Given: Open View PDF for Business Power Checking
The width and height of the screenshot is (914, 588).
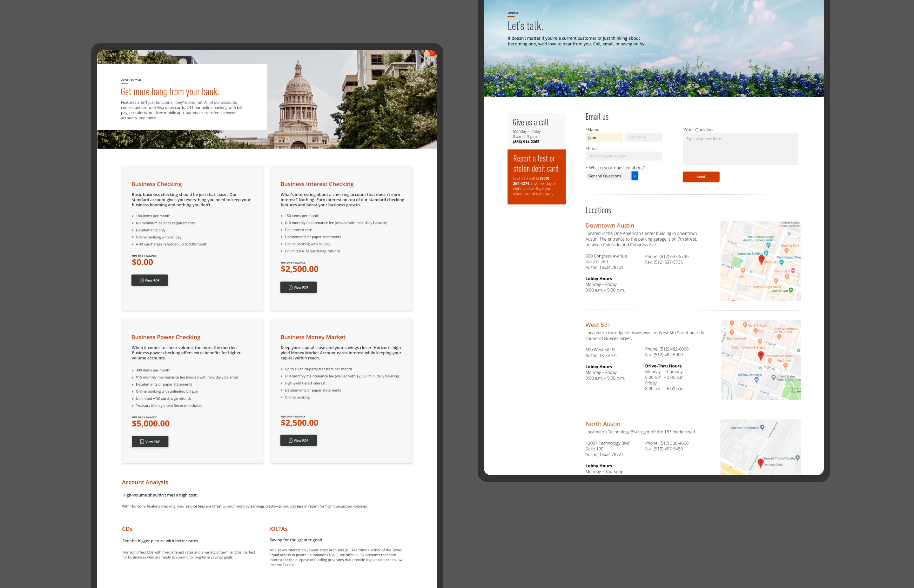Looking at the screenshot, I should coord(150,442).
